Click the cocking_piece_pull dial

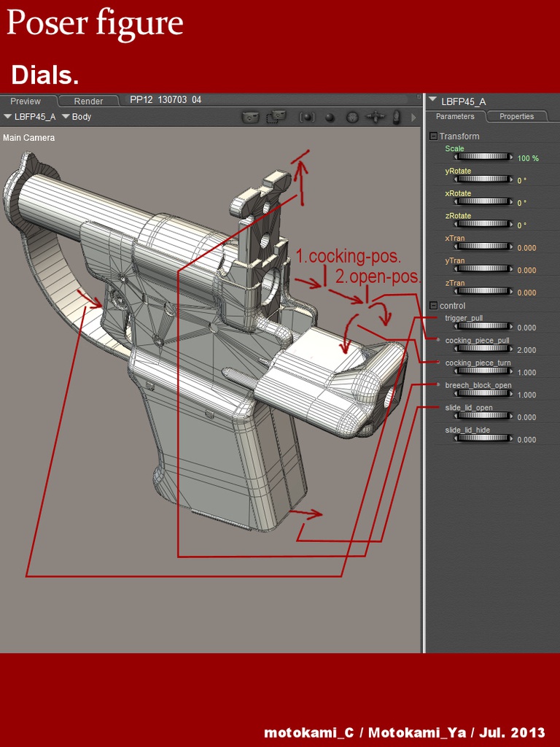click(x=483, y=349)
